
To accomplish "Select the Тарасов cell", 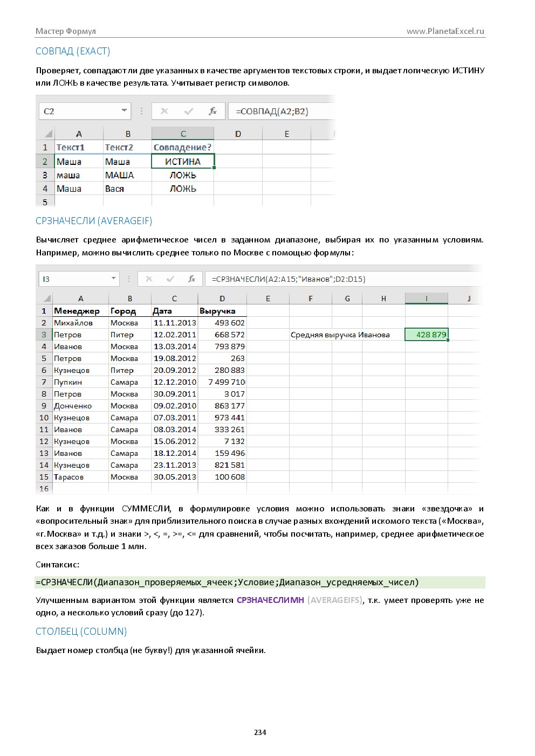I will pos(80,477).
